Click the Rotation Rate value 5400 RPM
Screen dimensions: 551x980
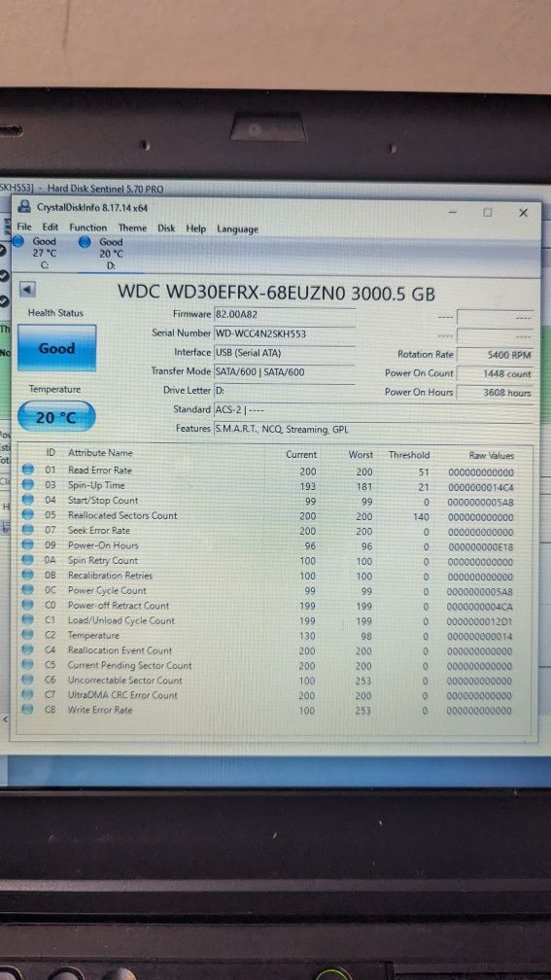coord(495,355)
